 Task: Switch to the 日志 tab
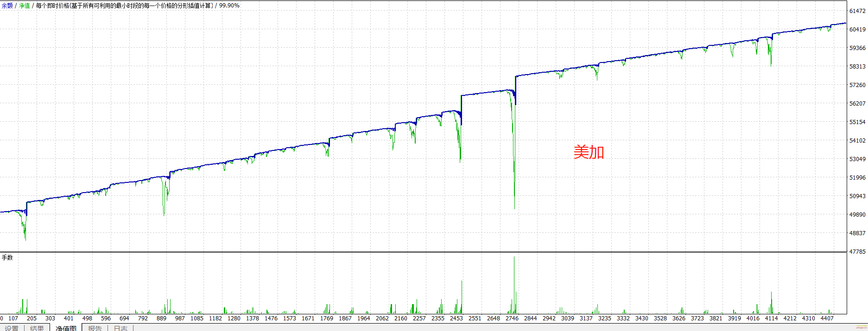pos(120,328)
